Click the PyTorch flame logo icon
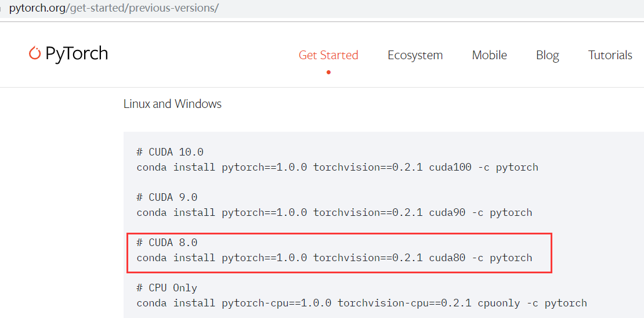644x318 pixels. (x=35, y=53)
